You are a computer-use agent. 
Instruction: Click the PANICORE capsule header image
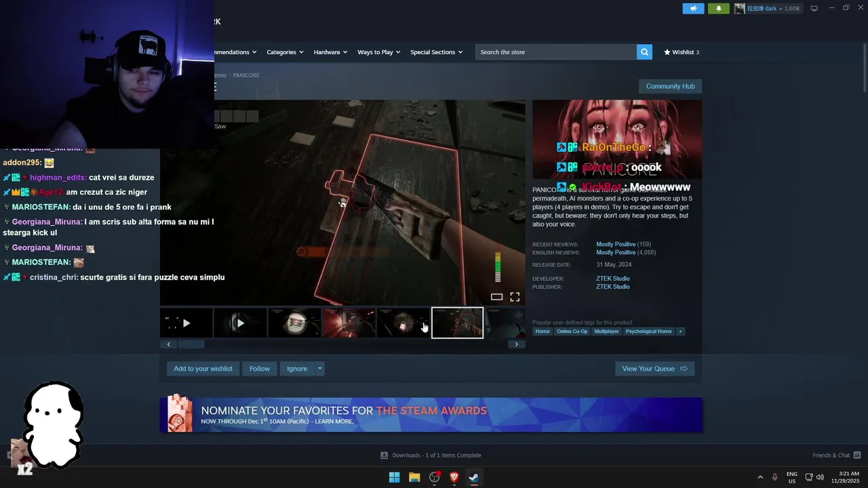[617, 139]
